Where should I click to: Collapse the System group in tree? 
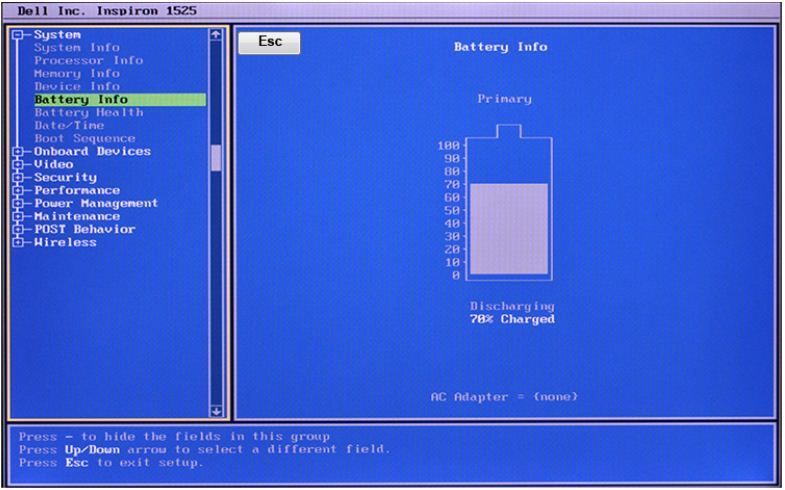[17, 35]
